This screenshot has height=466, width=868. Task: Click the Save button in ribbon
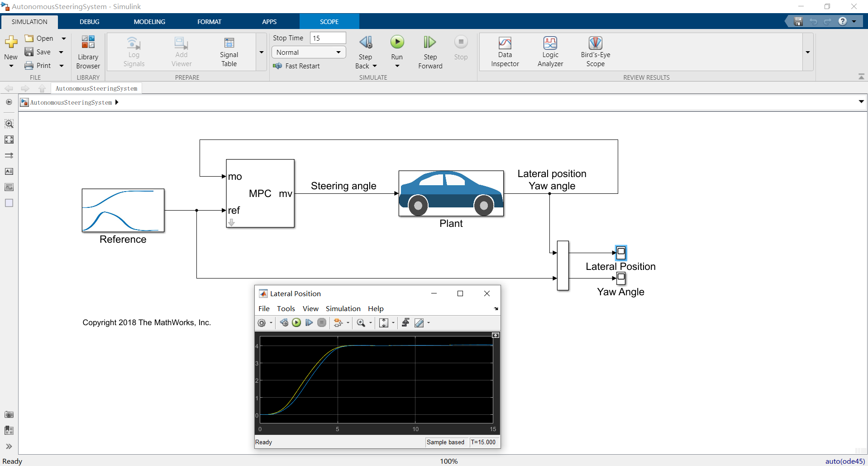[39, 52]
